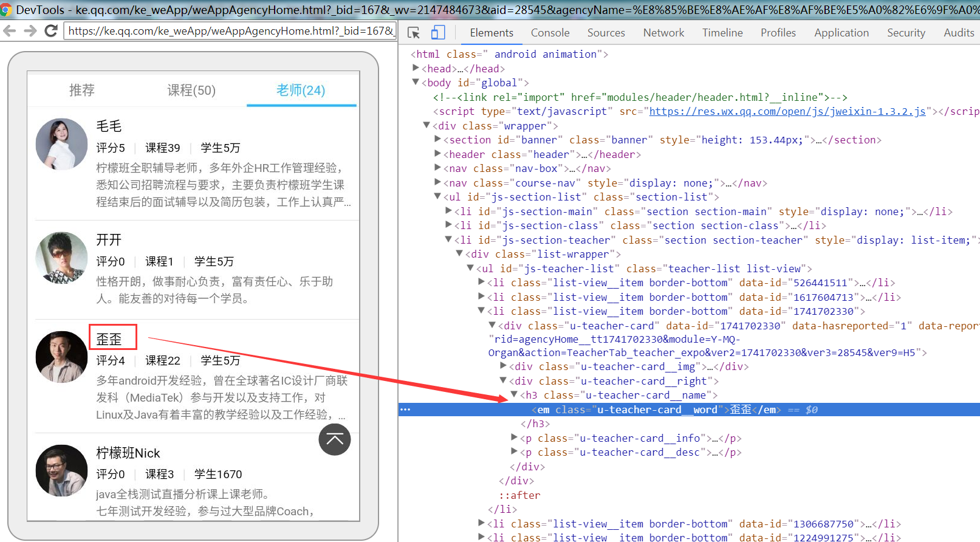
Task: Expand the li js-section-main node
Action: (448, 211)
